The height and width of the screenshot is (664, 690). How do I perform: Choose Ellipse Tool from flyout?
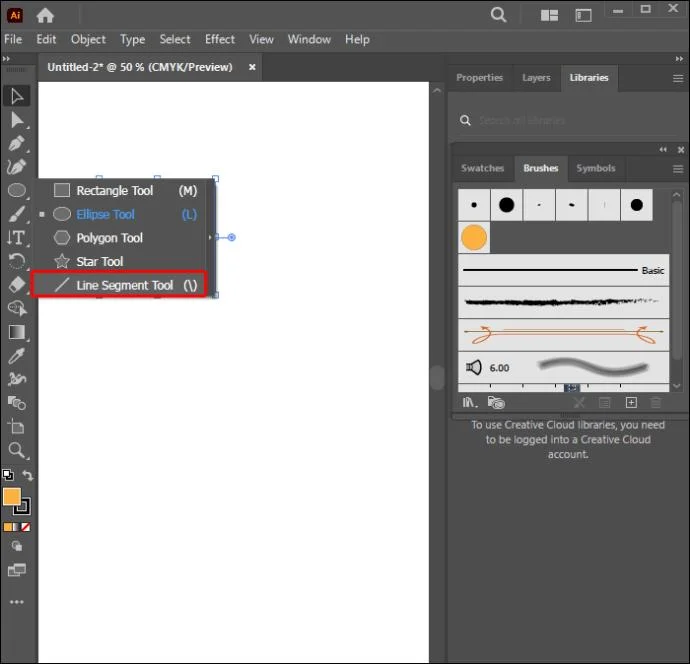(x=122, y=214)
